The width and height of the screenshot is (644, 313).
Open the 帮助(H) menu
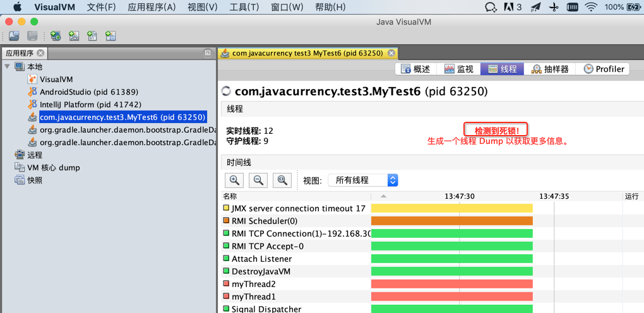click(x=330, y=7)
